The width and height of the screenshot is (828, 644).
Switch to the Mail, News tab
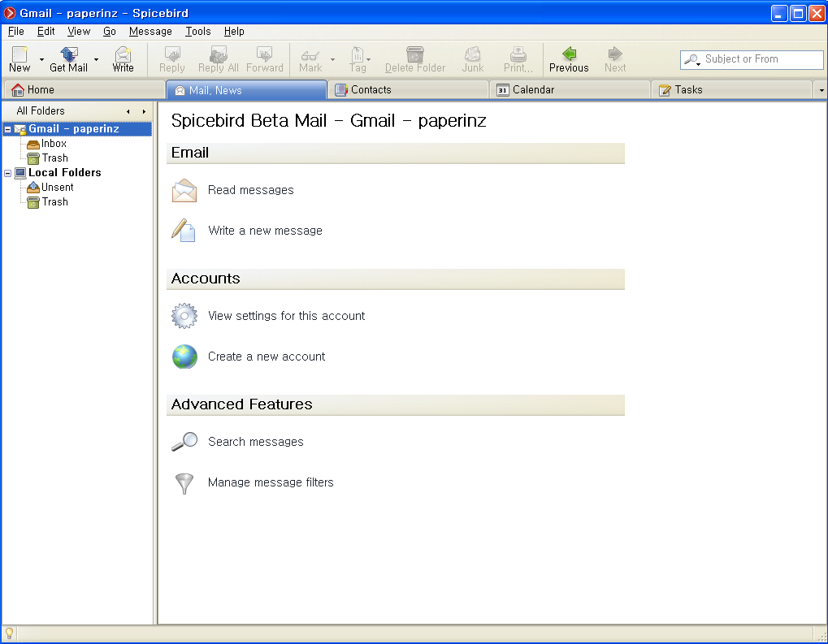point(246,89)
